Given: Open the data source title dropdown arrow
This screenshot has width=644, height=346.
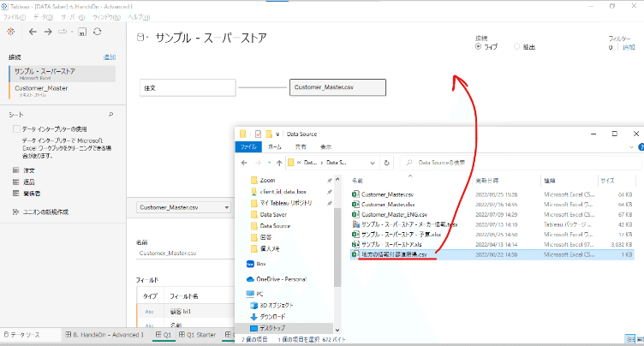Looking at the screenshot, I should tap(146, 39).
